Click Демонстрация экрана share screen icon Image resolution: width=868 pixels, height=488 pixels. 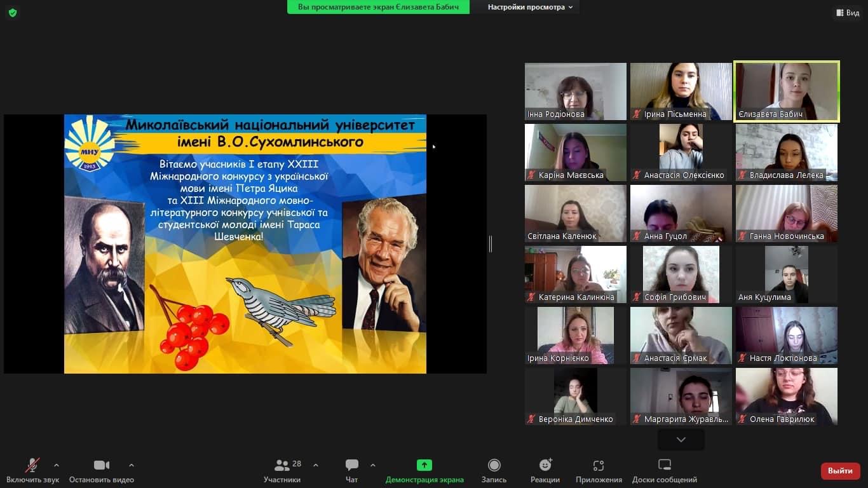[x=424, y=465]
